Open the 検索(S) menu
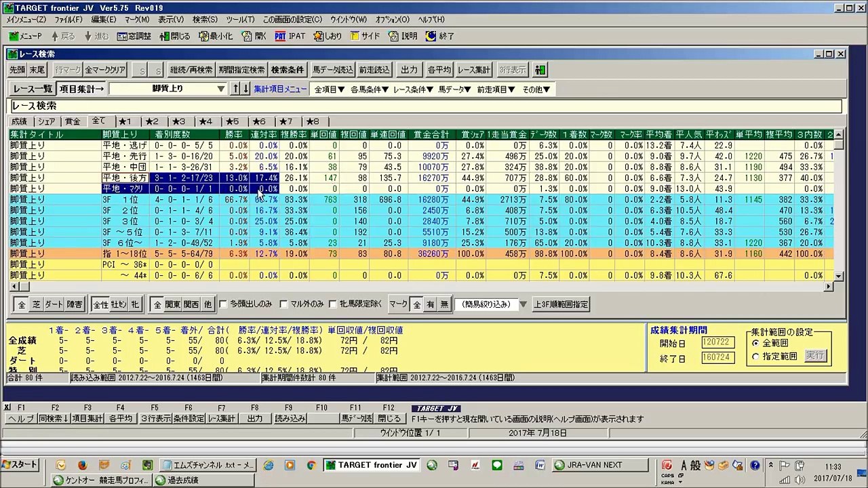The width and height of the screenshot is (868, 488). point(205,20)
